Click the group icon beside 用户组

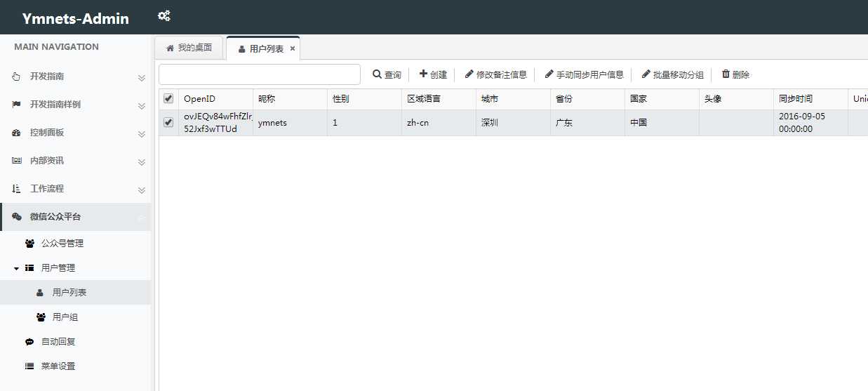click(x=41, y=317)
